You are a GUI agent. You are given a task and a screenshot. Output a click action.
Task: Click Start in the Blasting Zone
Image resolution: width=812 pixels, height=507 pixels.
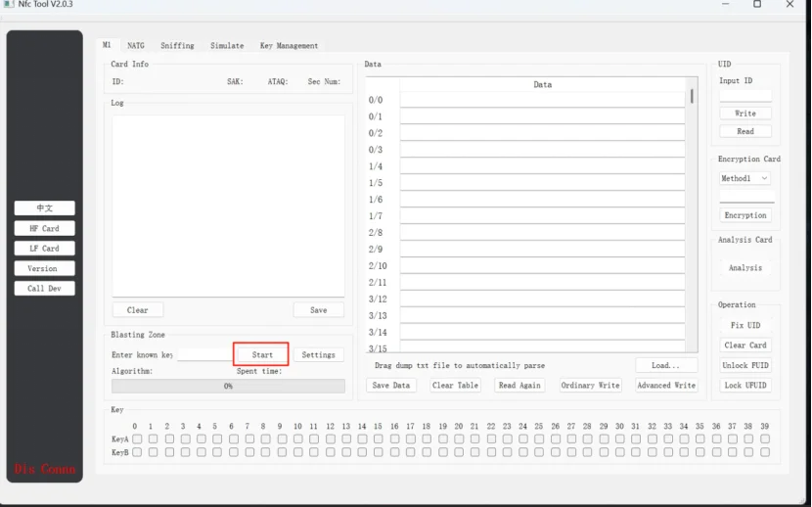pyautogui.click(x=261, y=354)
